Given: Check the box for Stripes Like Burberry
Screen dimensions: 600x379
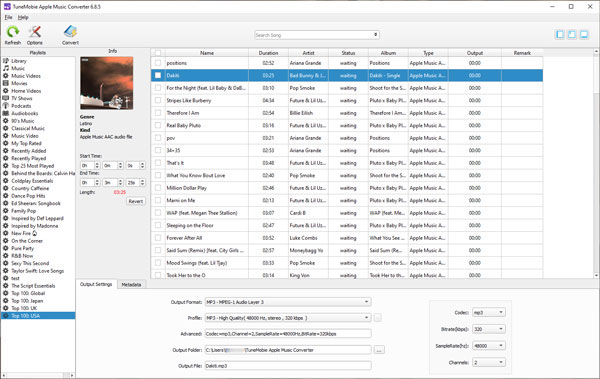Looking at the screenshot, I should pyautogui.click(x=158, y=100).
